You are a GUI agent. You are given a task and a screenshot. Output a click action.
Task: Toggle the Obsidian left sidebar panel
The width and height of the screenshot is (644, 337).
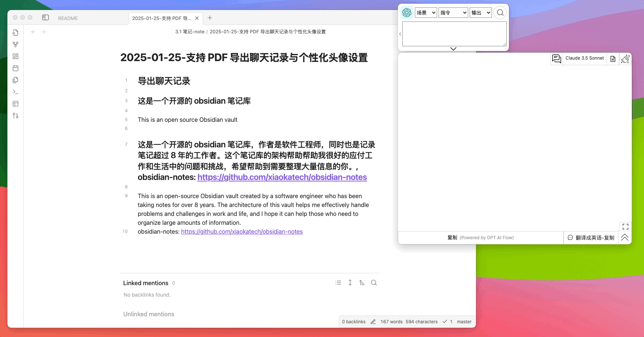pos(46,18)
